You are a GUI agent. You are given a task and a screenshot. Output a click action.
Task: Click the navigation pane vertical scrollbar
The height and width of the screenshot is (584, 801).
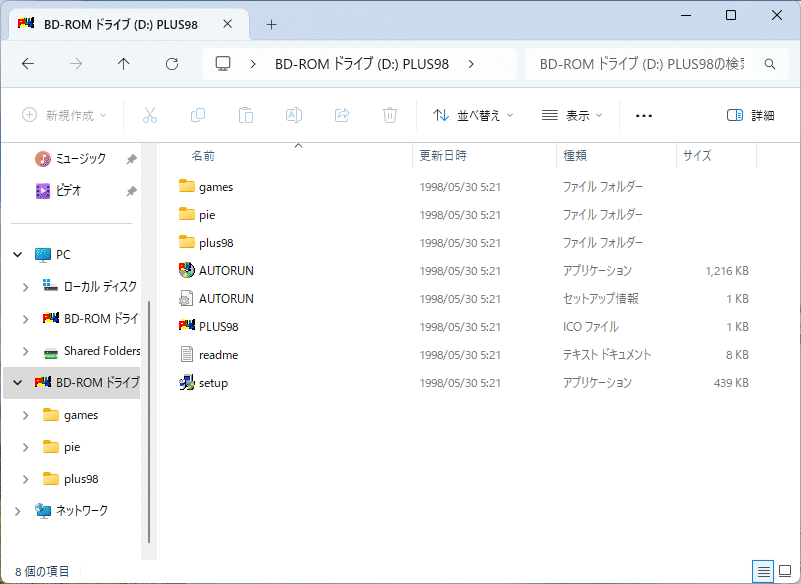(x=149, y=421)
